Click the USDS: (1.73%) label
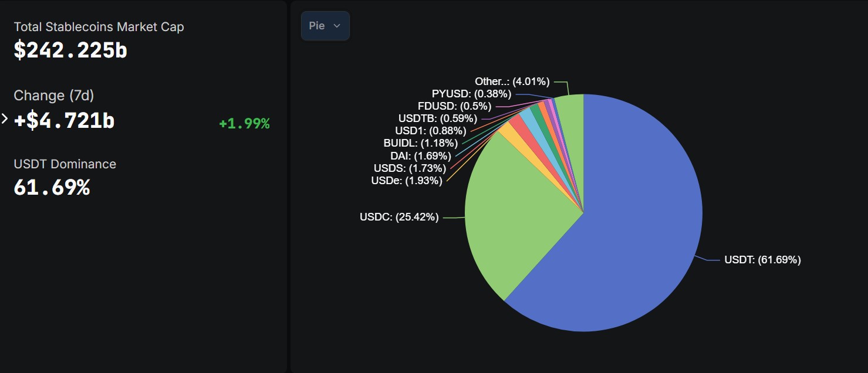 click(410, 168)
